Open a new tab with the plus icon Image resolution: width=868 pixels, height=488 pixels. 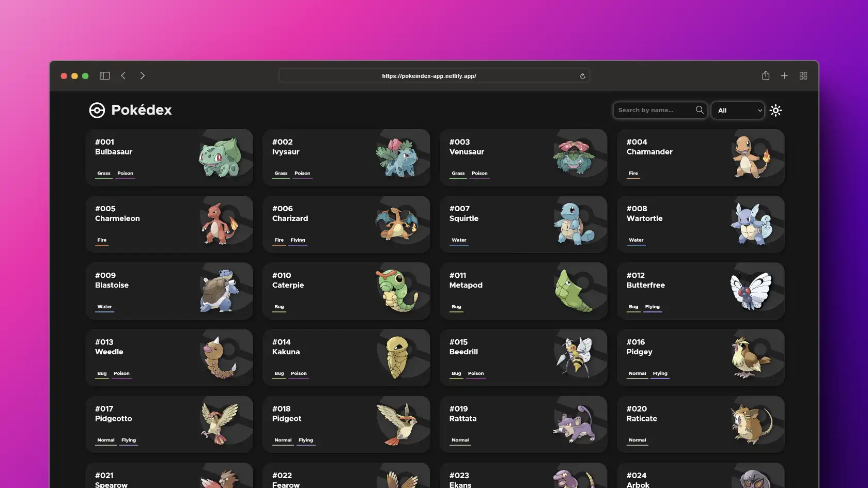click(x=784, y=75)
